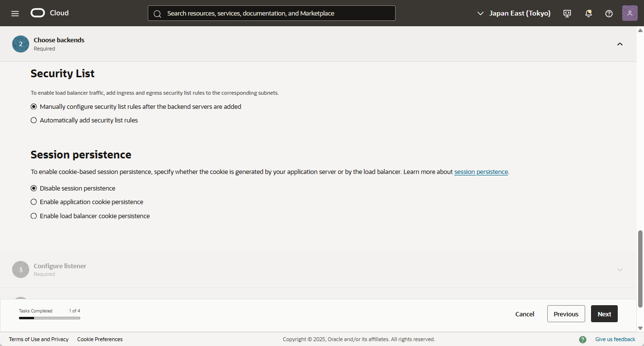Click the green feedback help icon
This screenshot has height=346, width=644.
[x=583, y=339]
